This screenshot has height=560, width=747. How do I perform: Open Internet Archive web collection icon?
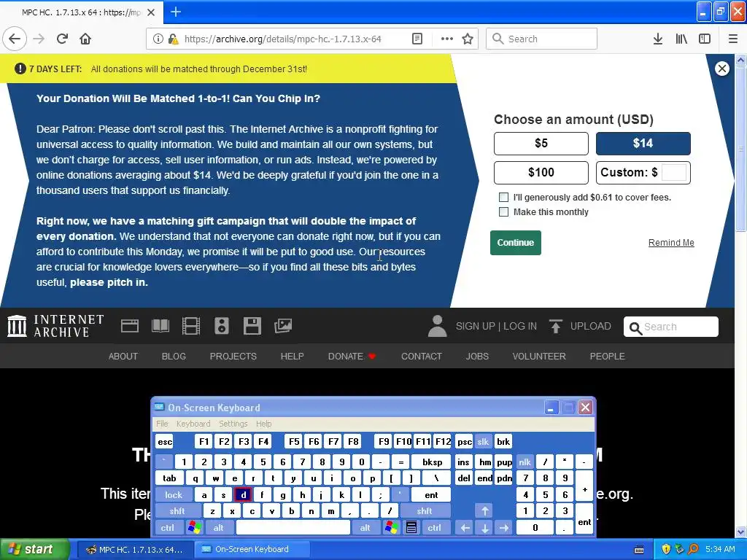[130, 326]
